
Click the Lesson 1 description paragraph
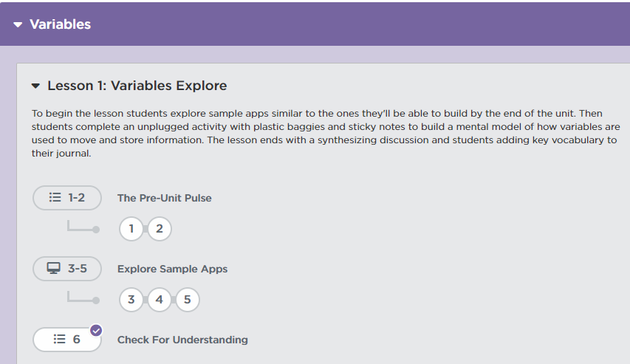pyautogui.click(x=325, y=134)
